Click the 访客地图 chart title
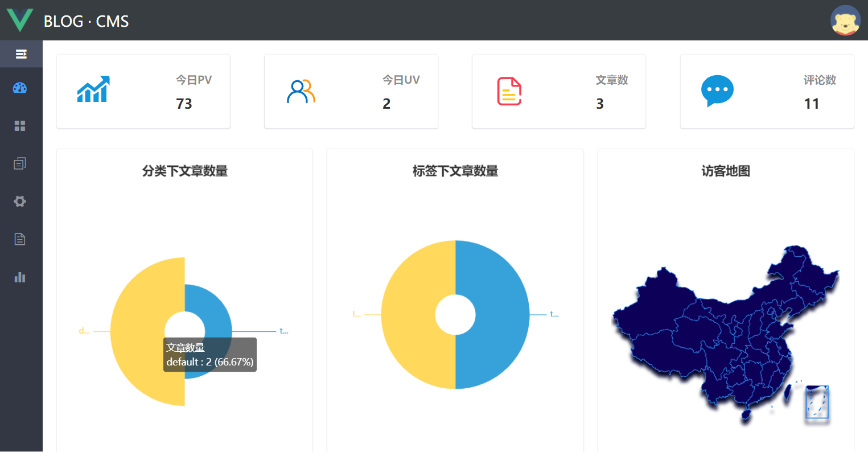The height and width of the screenshot is (452, 868). click(726, 171)
